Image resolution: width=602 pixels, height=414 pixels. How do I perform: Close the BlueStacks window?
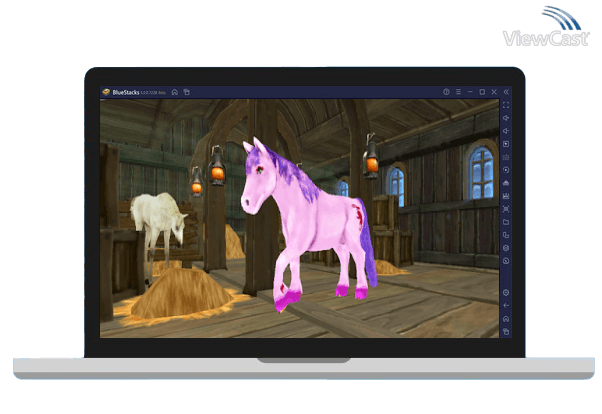pyautogui.click(x=494, y=92)
